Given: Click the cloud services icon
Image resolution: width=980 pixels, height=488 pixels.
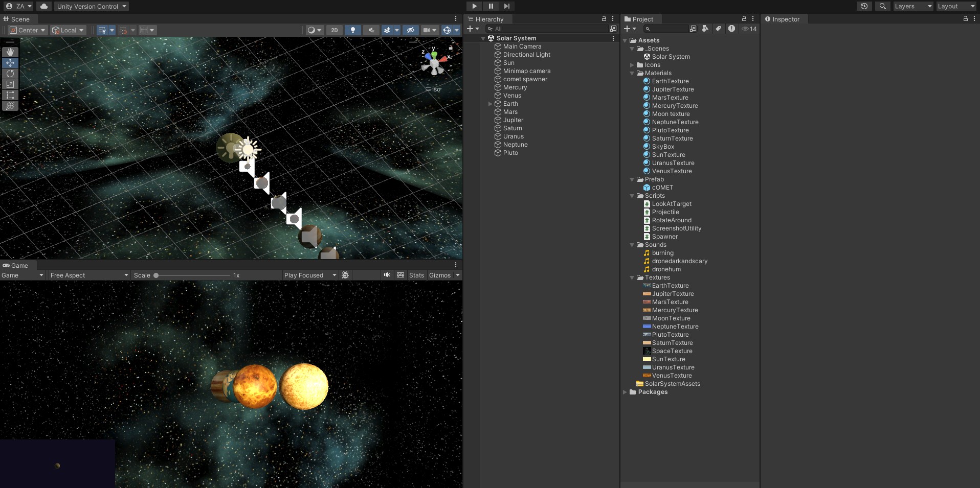Looking at the screenshot, I should [44, 6].
